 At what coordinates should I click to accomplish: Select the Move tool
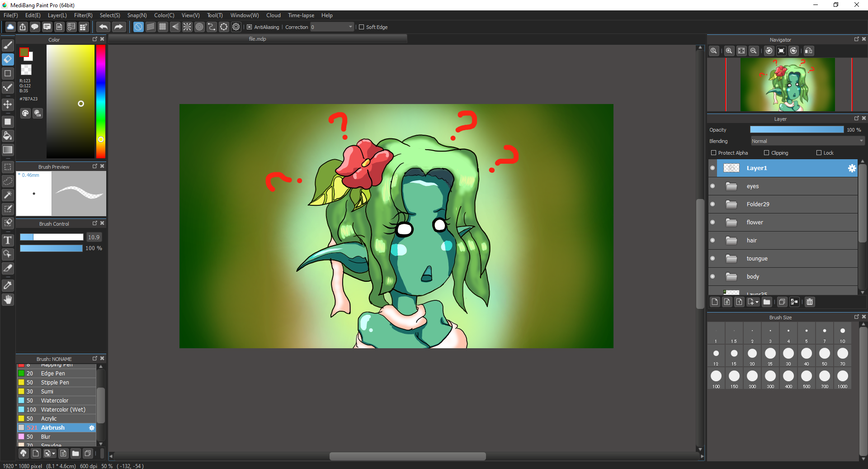8,104
